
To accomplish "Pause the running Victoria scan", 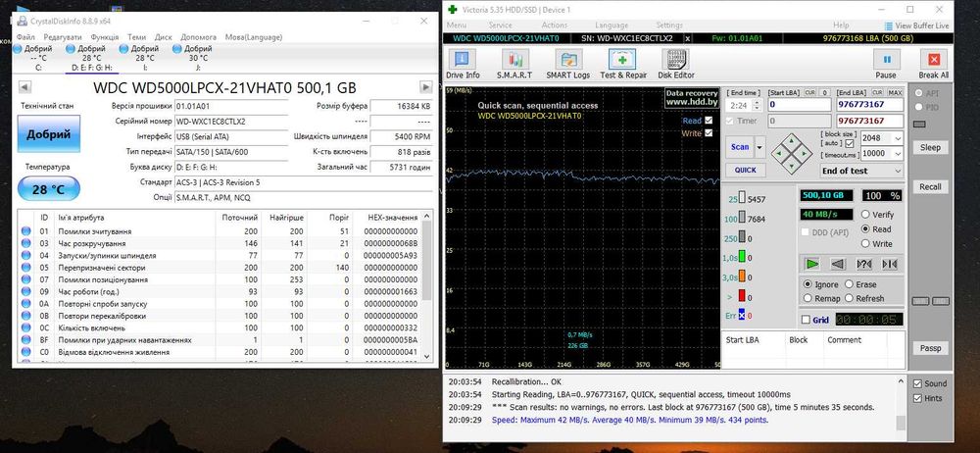I will click(x=886, y=65).
